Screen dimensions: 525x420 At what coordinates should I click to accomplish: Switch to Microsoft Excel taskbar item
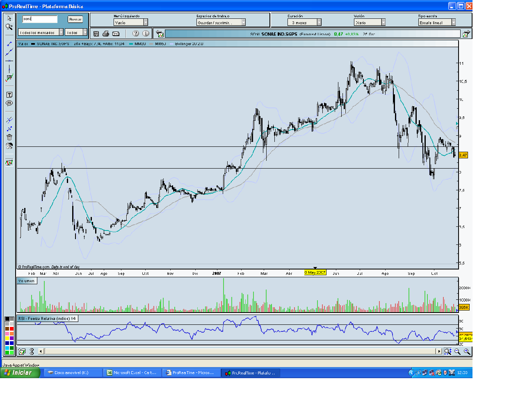point(132,373)
